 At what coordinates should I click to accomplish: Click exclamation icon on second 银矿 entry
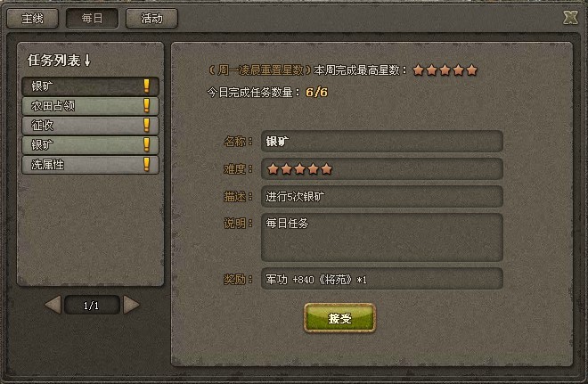pyautogui.click(x=147, y=144)
